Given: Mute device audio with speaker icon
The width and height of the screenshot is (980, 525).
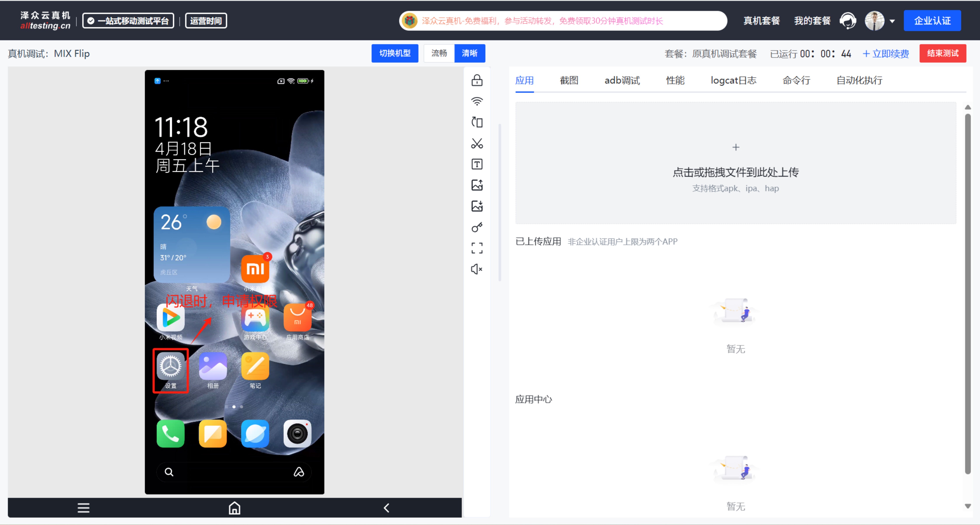Looking at the screenshot, I should 477,269.
